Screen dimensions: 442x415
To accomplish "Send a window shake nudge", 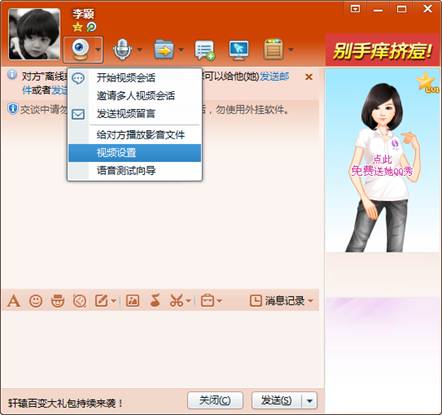I will tap(80, 301).
